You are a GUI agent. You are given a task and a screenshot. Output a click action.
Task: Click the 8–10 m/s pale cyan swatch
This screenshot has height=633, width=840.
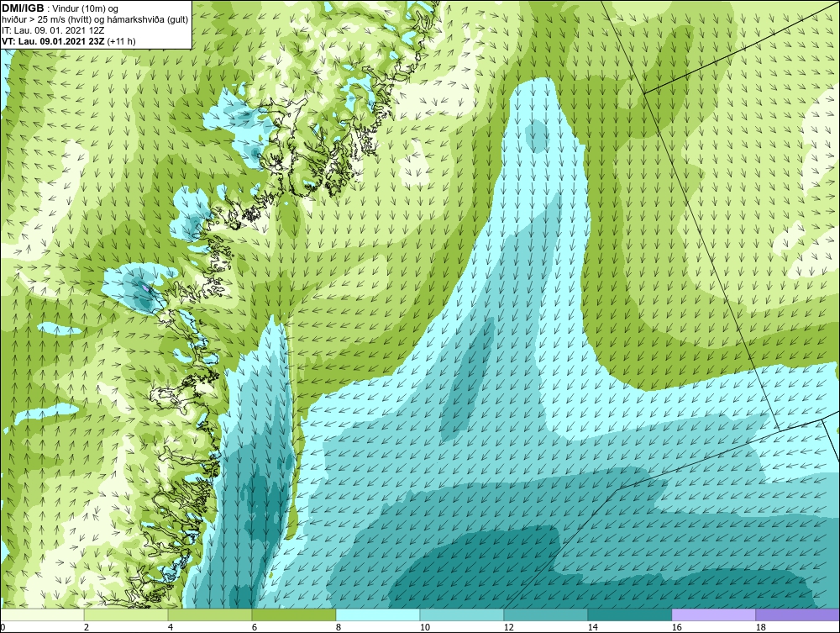coord(378,615)
